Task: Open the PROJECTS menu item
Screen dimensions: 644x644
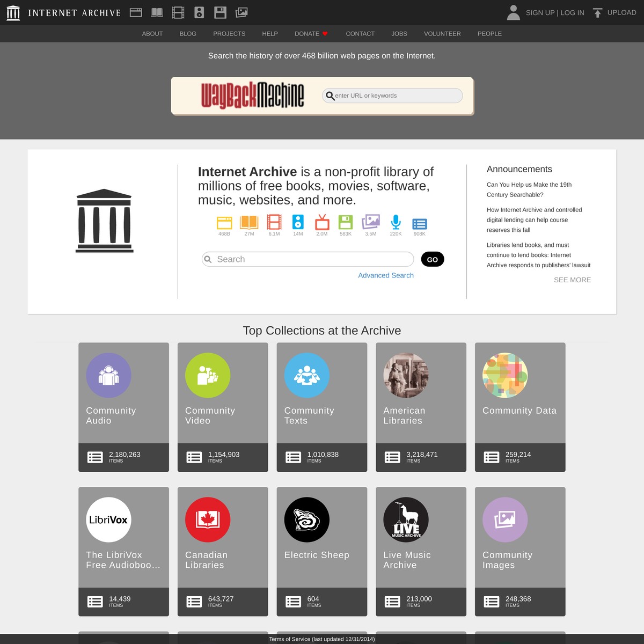Action: 229,33
